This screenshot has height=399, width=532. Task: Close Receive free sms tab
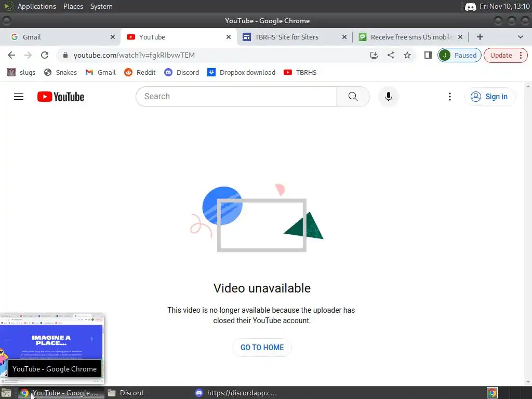pyautogui.click(x=460, y=37)
